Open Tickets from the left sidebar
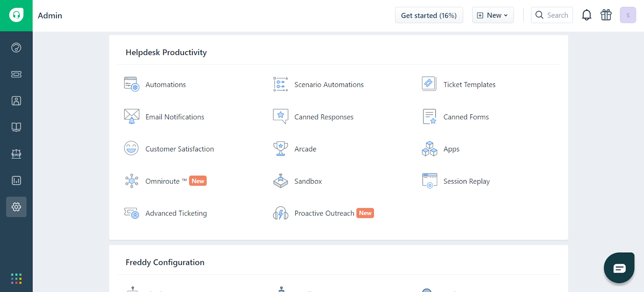644x292 pixels. tap(16, 74)
